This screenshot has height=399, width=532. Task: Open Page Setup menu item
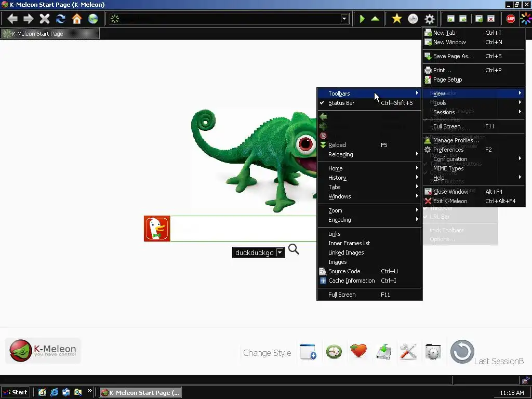pyautogui.click(x=474, y=79)
